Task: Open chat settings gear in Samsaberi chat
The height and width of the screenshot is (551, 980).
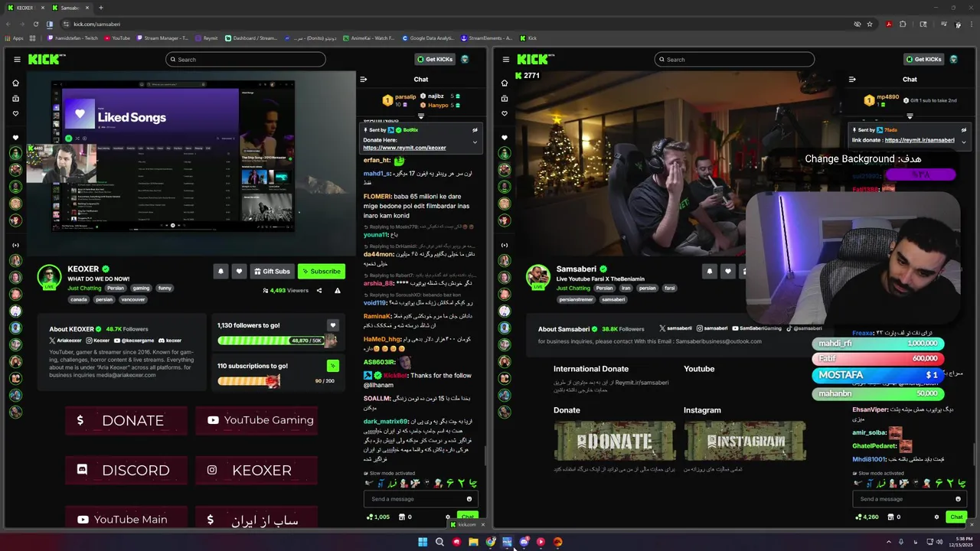Action: coord(936,517)
